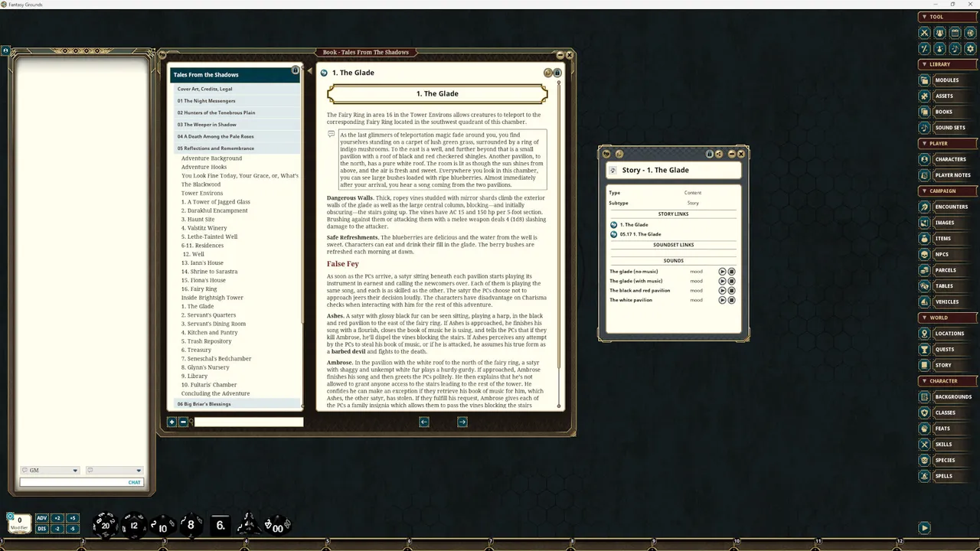The image size is (980, 551).
Task: Go to next book page arrow
Action: [x=462, y=422]
